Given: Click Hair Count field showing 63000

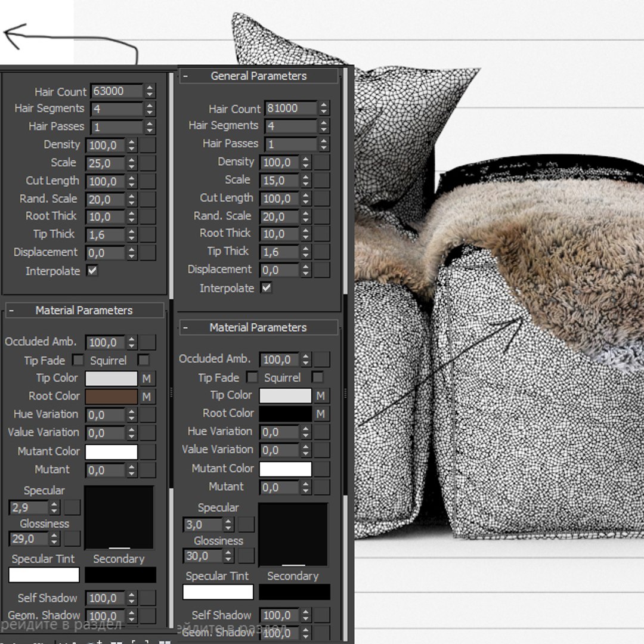Looking at the screenshot, I should [117, 91].
